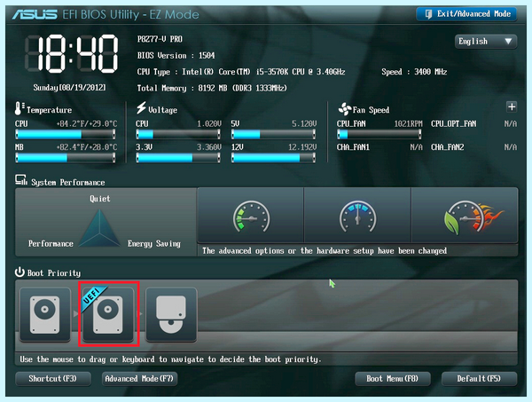Click CHA_FAN2 N/A entry
This screenshot has height=402, width=532.
tap(473, 147)
